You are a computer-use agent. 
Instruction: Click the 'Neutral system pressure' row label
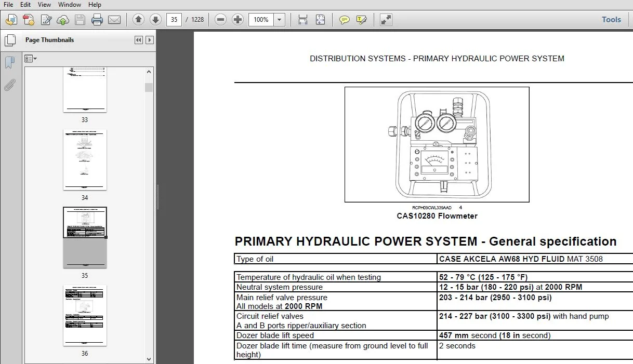coord(280,287)
